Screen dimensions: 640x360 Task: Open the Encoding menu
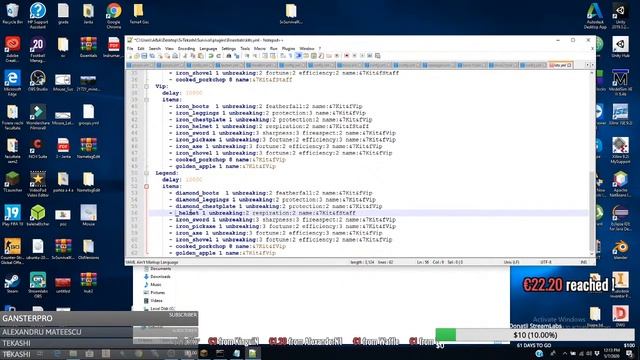pos(186,49)
